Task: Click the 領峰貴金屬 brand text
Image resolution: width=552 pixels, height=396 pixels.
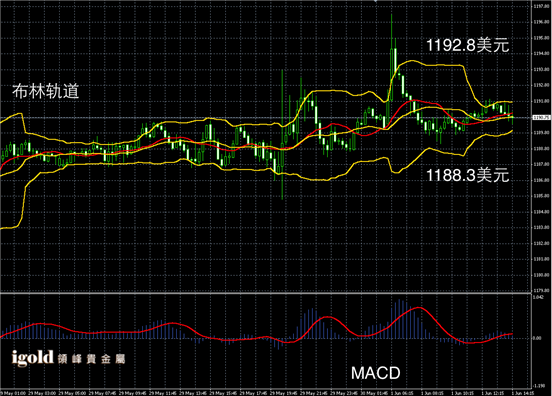Action: click(92, 359)
